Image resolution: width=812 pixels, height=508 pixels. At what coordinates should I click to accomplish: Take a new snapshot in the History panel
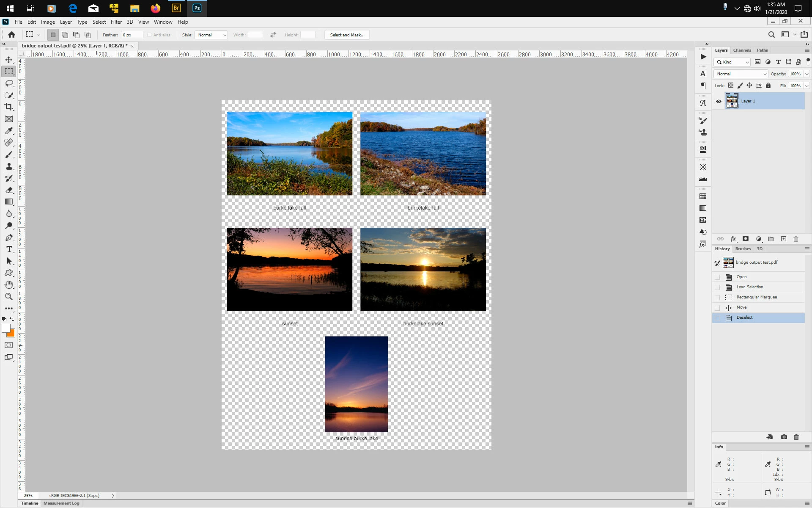pyautogui.click(x=784, y=437)
